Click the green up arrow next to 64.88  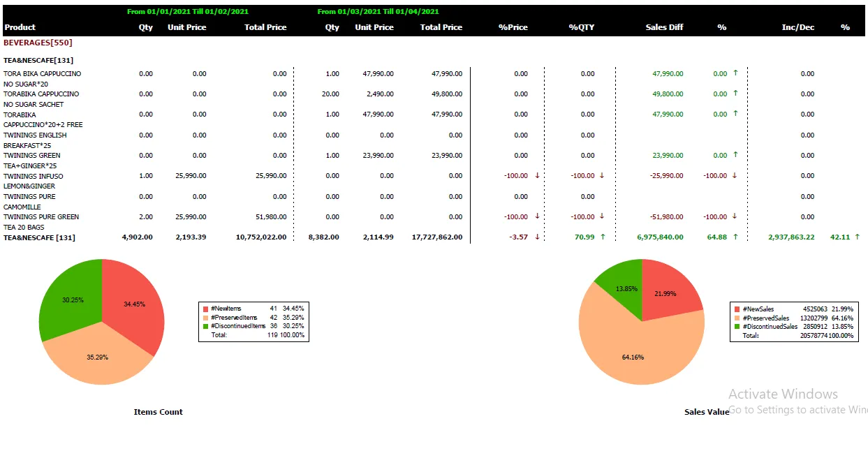click(x=735, y=237)
